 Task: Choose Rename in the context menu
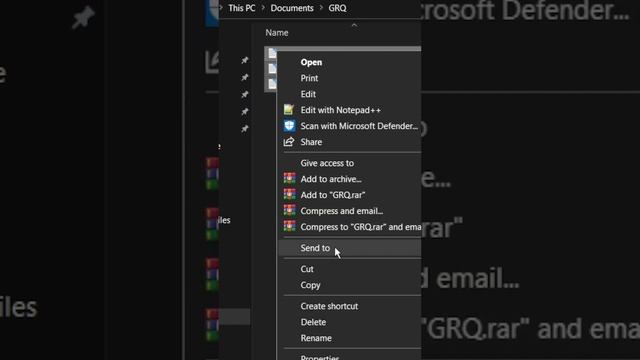316,338
